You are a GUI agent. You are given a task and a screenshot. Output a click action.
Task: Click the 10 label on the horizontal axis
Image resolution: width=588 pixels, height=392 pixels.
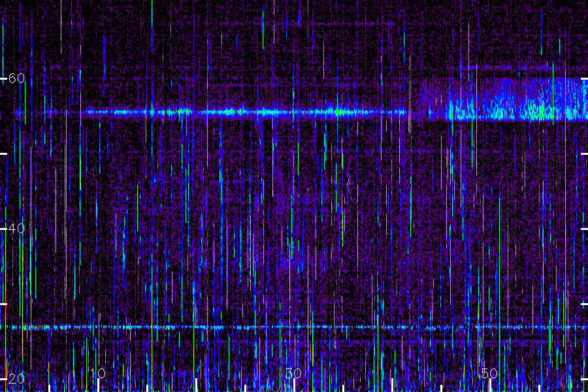(98, 373)
